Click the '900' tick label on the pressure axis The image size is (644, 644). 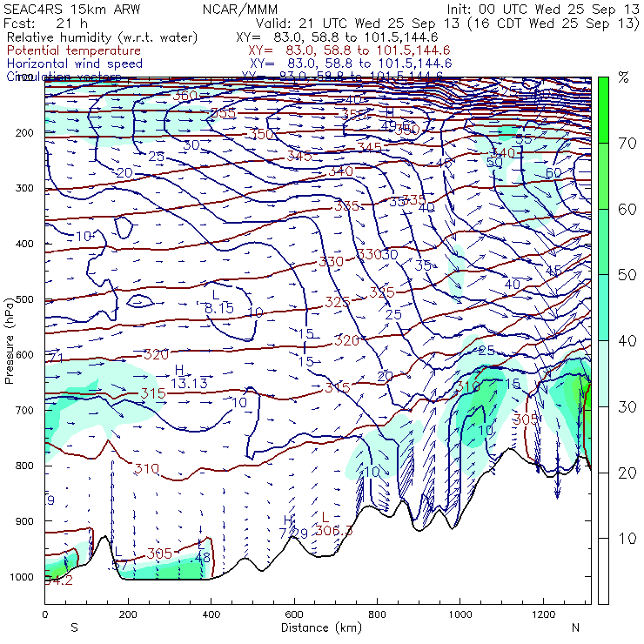pyautogui.click(x=24, y=521)
